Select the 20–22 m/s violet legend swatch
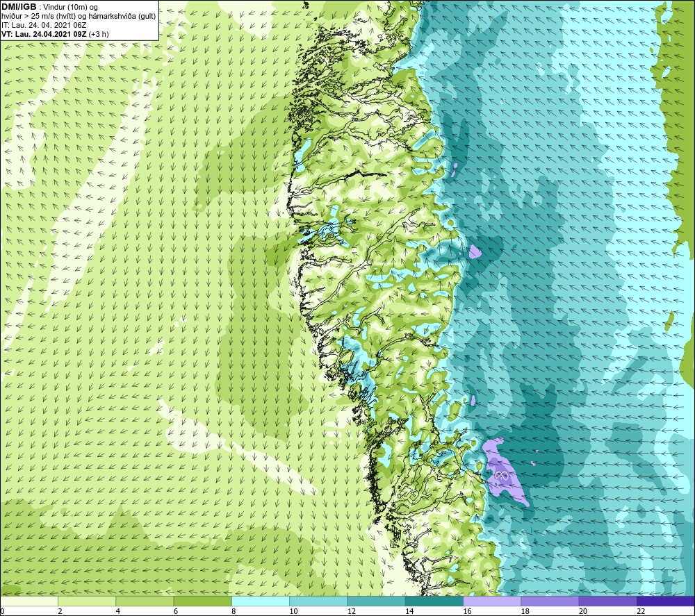This screenshot has height=616, width=695. [x=607, y=601]
